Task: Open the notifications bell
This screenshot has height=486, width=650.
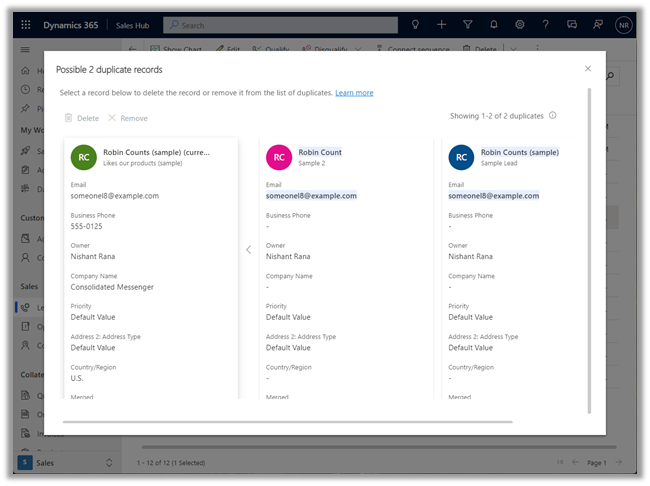Action: point(494,24)
